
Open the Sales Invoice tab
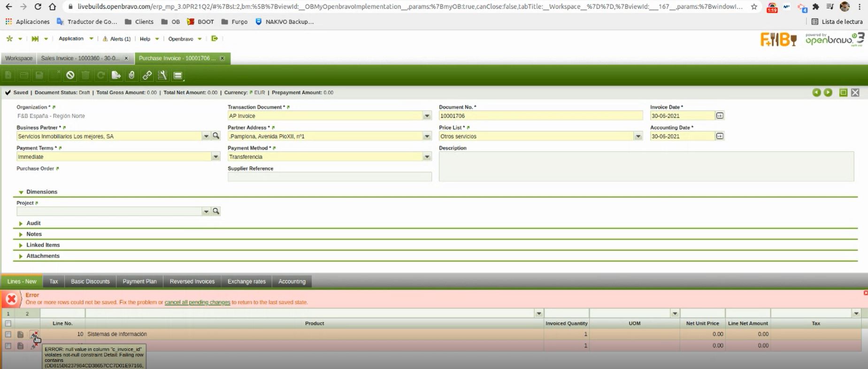click(80, 58)
